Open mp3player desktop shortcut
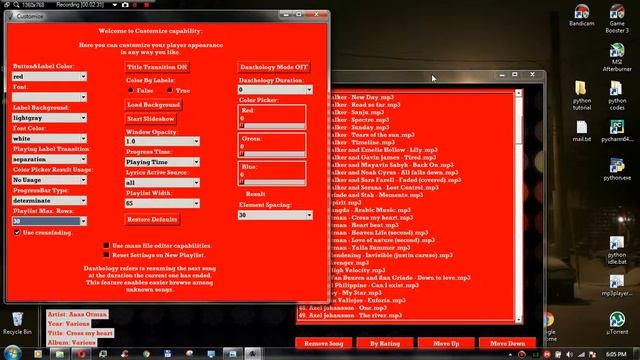This screenshot has width=640, height=360. tap(617, 285)
